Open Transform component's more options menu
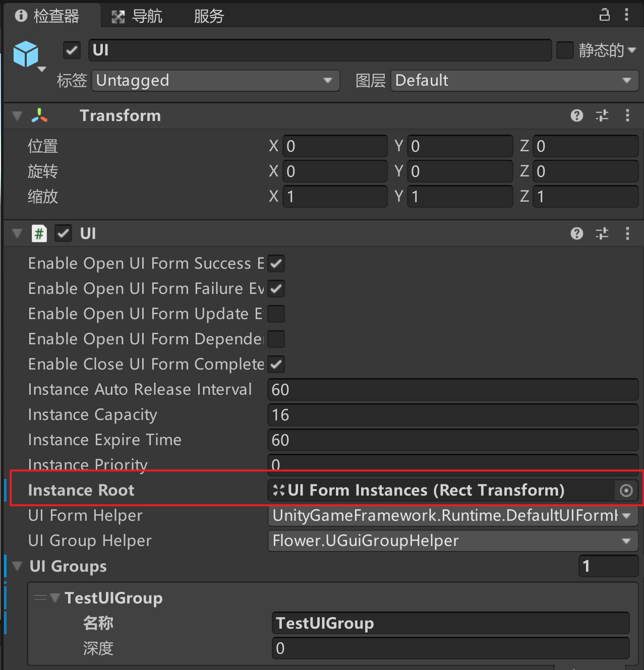Viewport: 644px width, 670px height. point(627,116)
